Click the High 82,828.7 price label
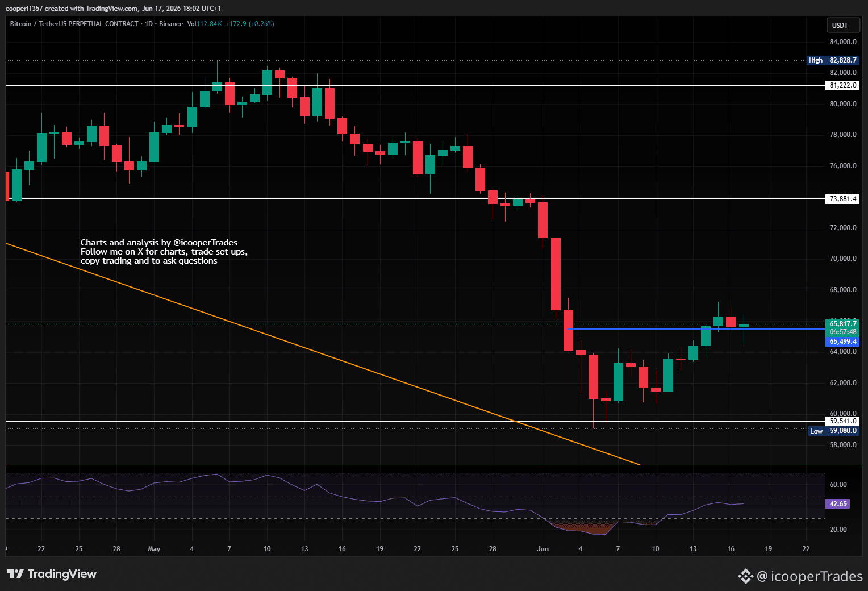 tap(833, 60)
